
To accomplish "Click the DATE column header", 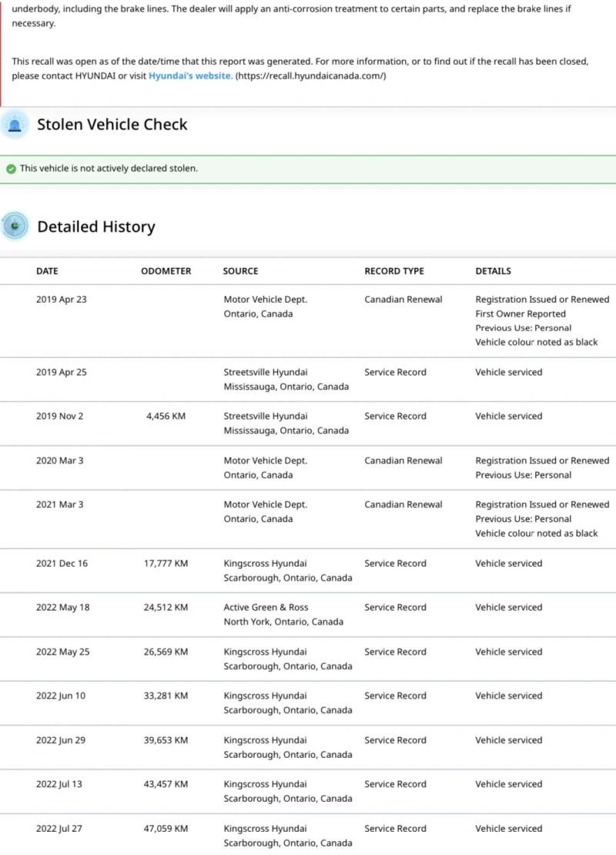I will tap(47, 271).
